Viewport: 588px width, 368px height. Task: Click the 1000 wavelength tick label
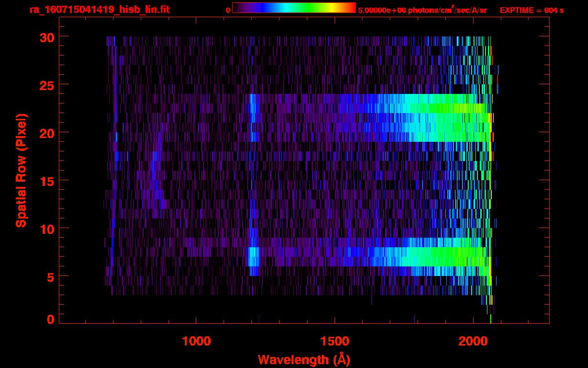[x=196, y=341]
